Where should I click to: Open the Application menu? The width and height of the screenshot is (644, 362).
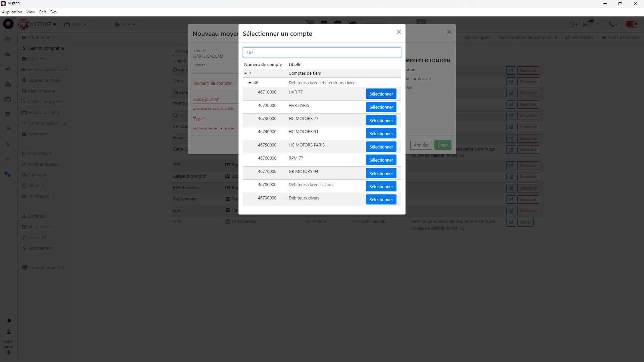click(x=12, y=12)
